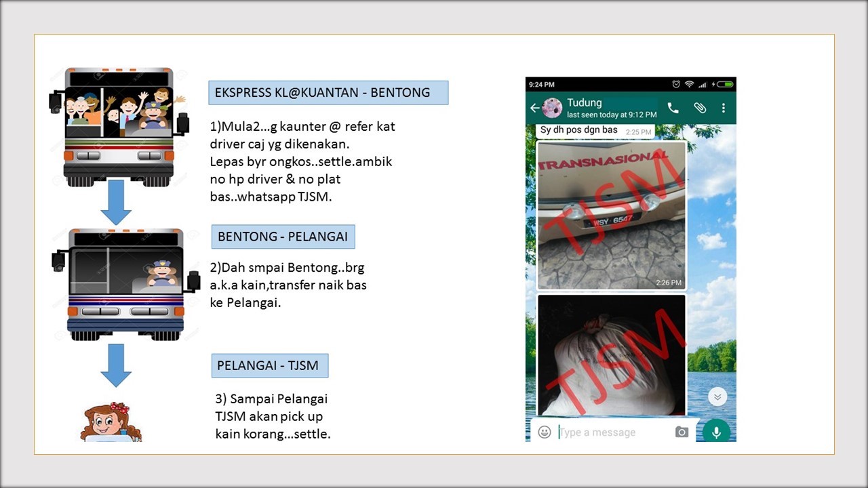Tap the back arrow in WhatsApp header
868x488 pixels.
[x=534, y=108]
